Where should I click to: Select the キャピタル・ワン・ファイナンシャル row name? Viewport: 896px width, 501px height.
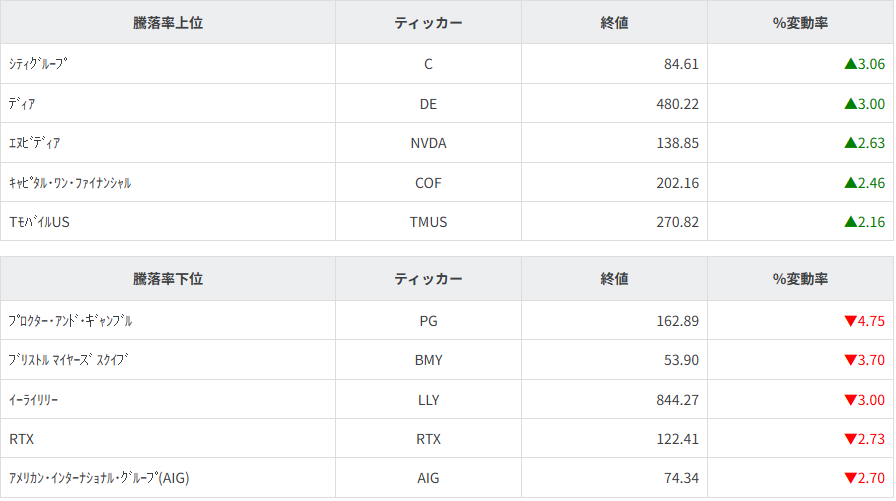click(69, 183)
